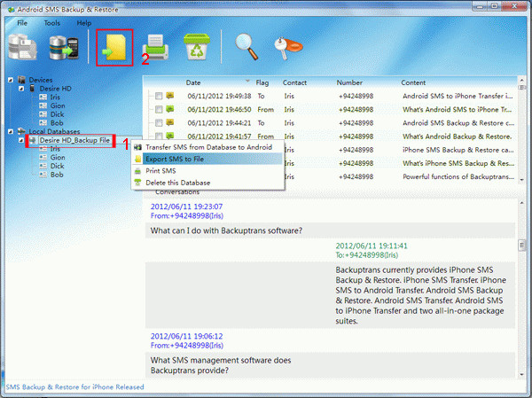532x398 pixels.
Task: Select Dick contact under Desire HD_Backup File
Action: pyautogui.click(x=57, y=166)
